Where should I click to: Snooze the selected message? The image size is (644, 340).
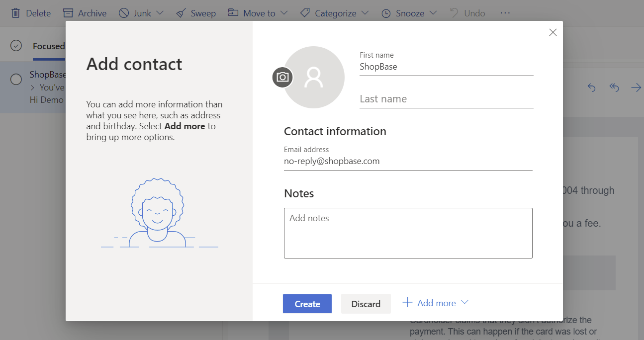(x=403, y=13)
